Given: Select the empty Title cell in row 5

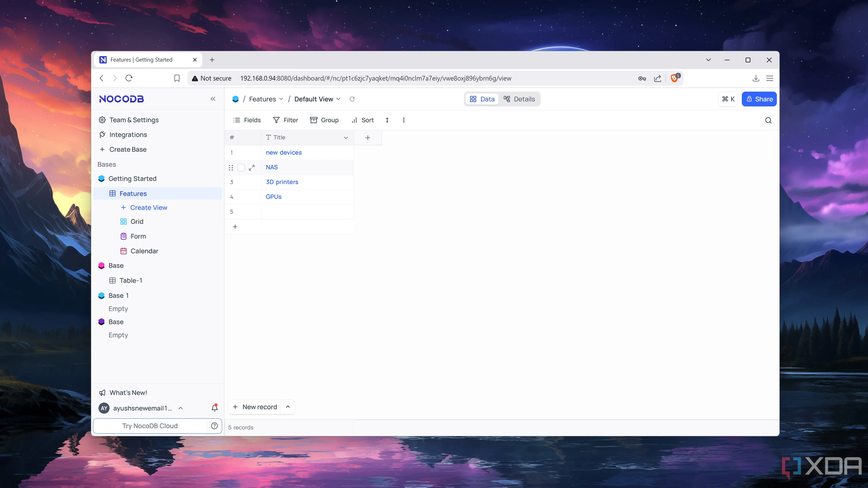Looking at the screenshot, I should point(307,212).
